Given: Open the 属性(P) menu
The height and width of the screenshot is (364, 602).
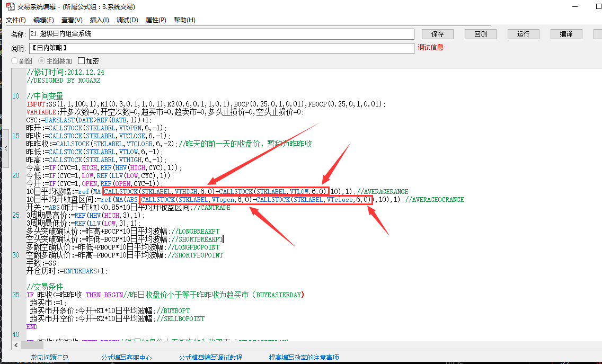Looking at the screenshot, I should pos(156,20).
